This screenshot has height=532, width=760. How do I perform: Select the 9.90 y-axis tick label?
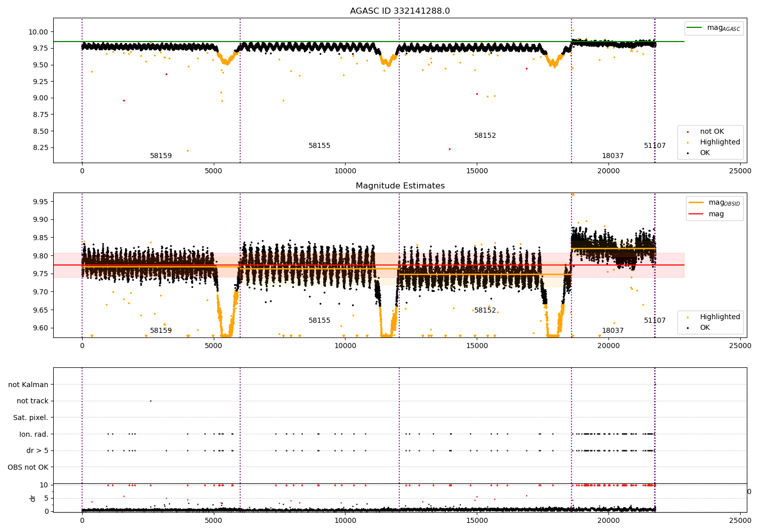pyautogui.click(x=40, y=220)
